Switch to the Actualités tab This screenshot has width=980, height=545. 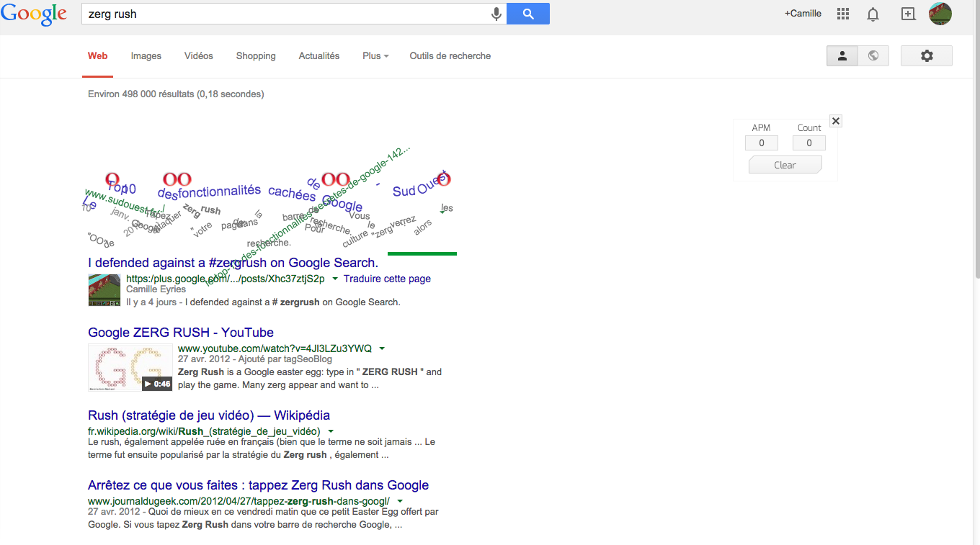319,55
